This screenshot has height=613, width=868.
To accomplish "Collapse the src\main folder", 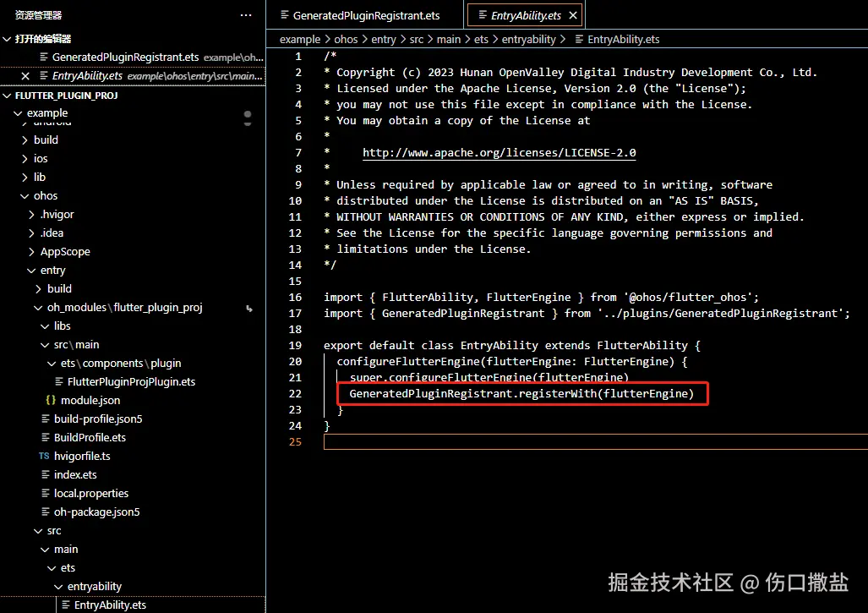I will tap(45, 345).
